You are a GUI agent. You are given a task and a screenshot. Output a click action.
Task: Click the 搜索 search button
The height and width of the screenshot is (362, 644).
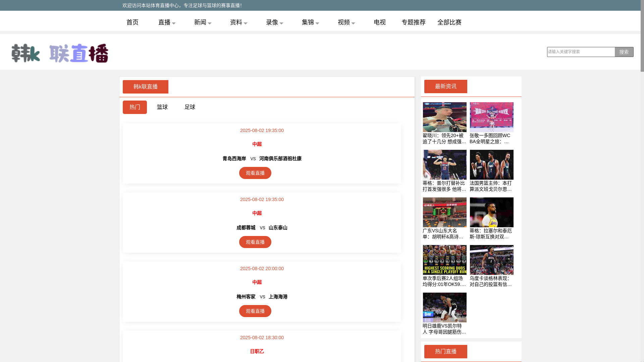[624, 52]
